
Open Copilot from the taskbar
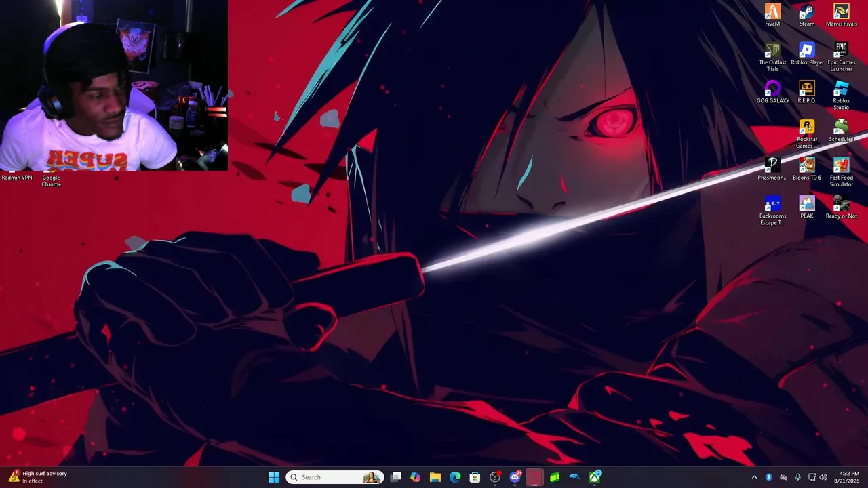pos(416,477)
